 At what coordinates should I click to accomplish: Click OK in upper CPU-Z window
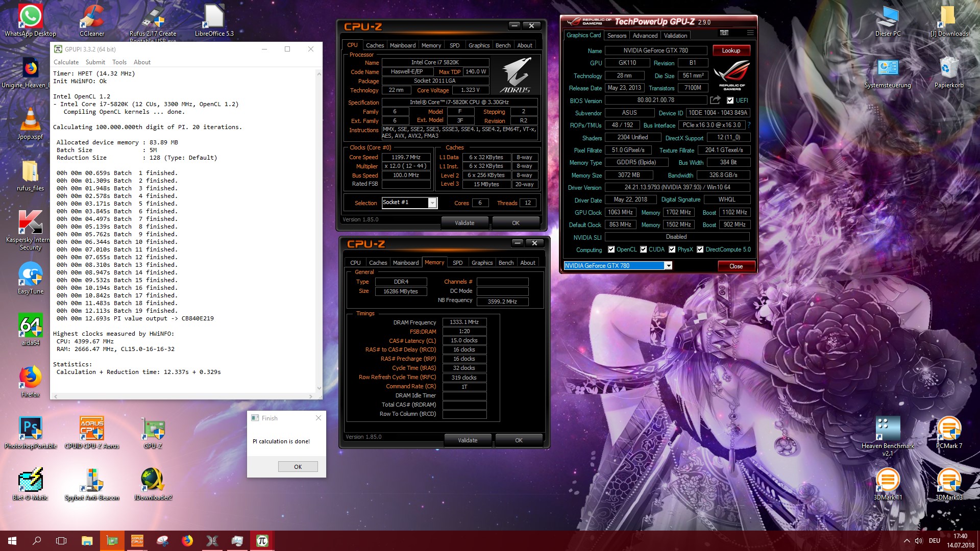pyautogui.click(x=516, y=223)
